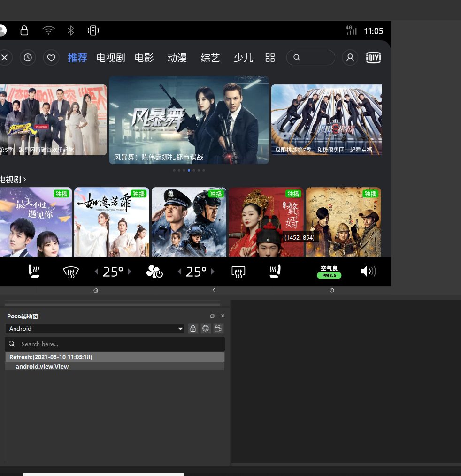Click the Poco record icon

(218, 328)
